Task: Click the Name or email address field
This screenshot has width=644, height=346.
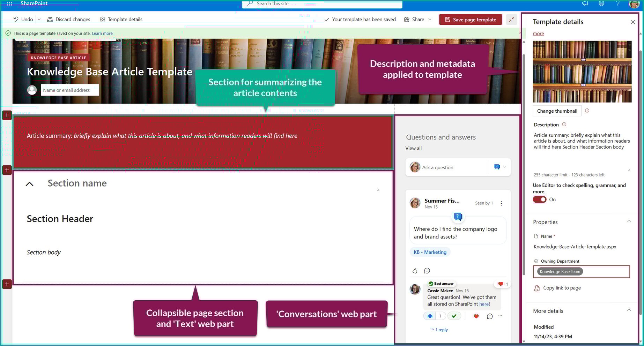Action: (69, 90)
